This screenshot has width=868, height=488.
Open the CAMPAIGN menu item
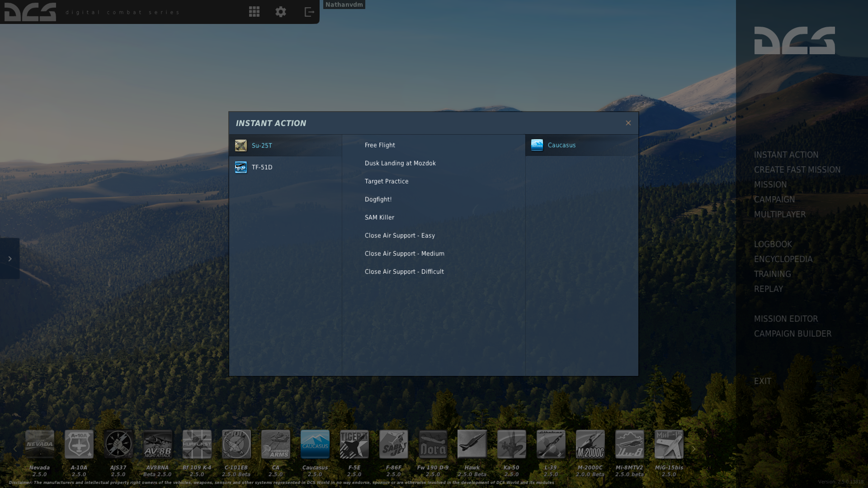click(774, 200)
